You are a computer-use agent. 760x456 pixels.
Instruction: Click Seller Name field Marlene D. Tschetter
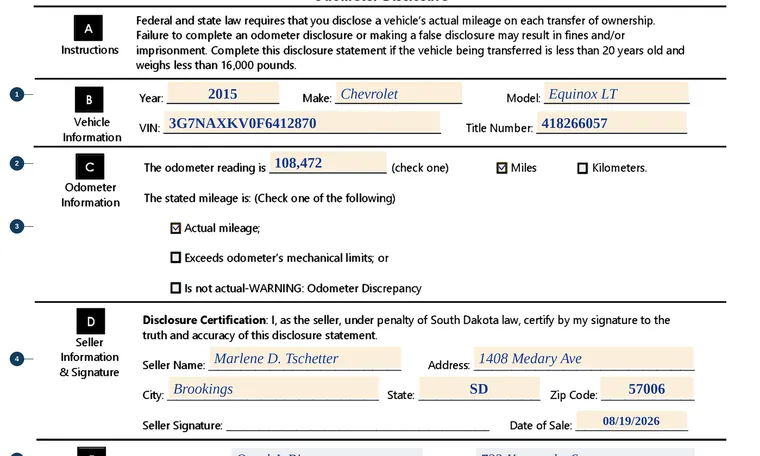pyautogui.click(x=305, y=359)
